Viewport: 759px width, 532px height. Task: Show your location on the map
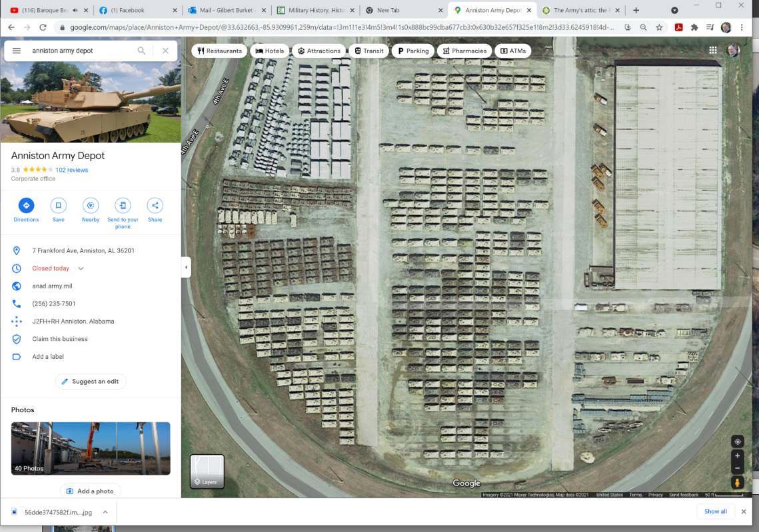(737, 441)
